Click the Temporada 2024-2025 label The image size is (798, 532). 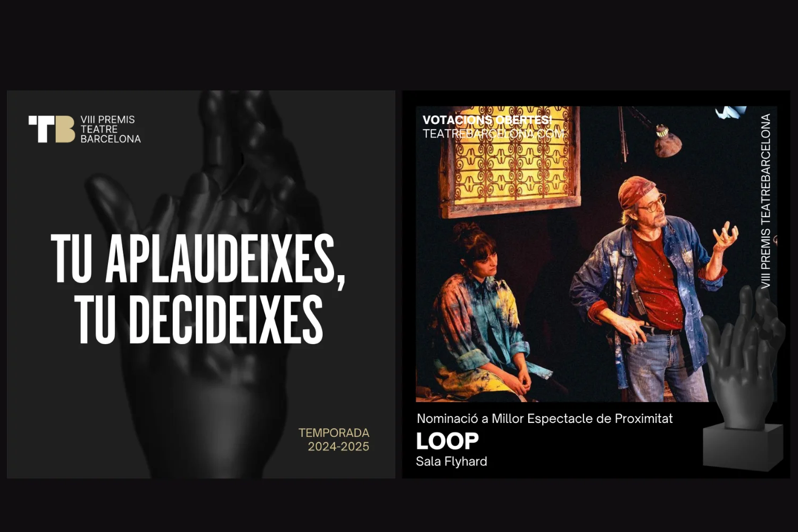point(334,439)
